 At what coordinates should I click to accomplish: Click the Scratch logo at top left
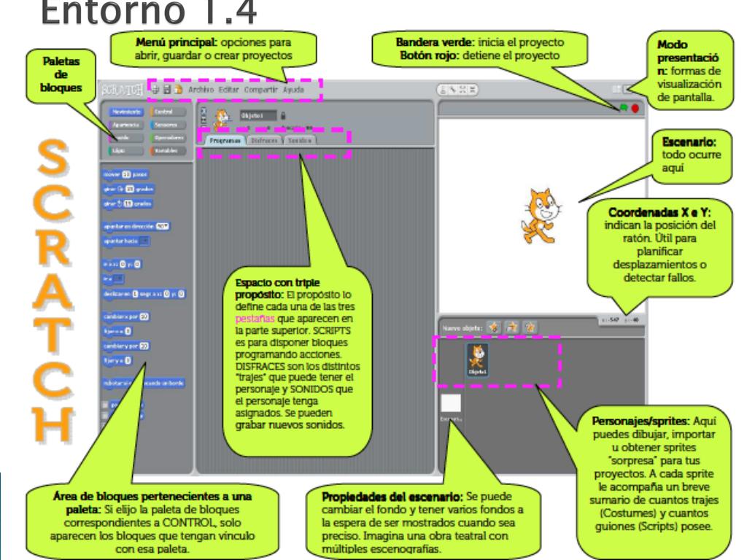click(x=122, y=90)
